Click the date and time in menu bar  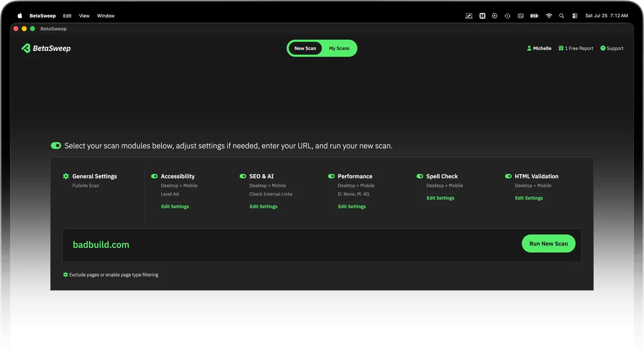[x=606, y=16]
